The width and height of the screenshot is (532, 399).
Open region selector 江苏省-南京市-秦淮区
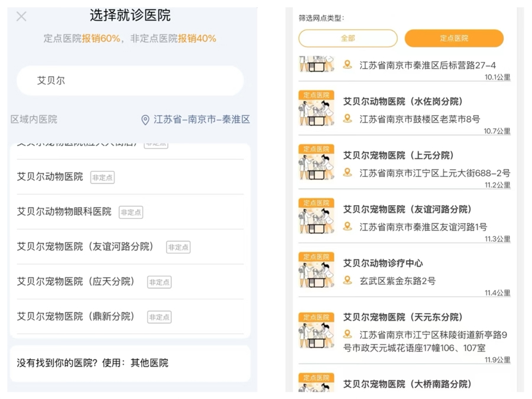click(x=202, y=119)
